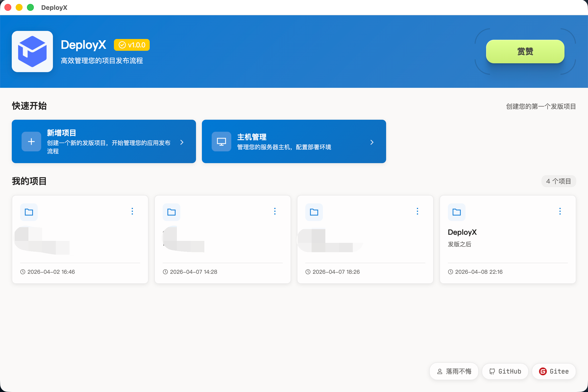Maximize the window with green button
Viewport: 588px width, 392px height.
30,8
